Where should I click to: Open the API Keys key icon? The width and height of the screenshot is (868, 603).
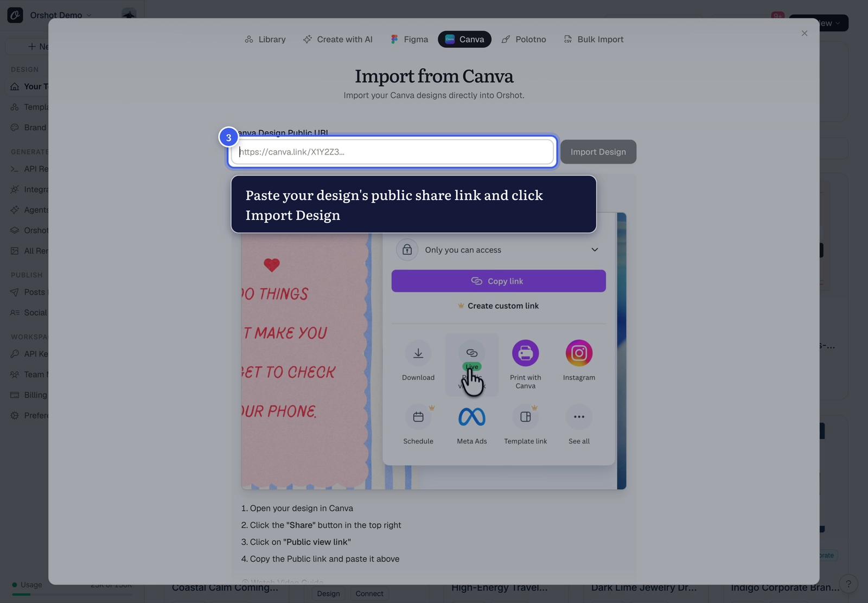15,354
